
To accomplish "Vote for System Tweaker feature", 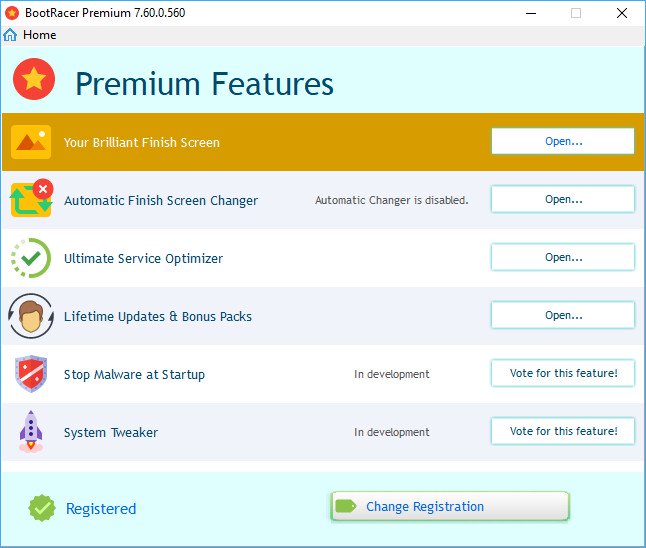I will [x=563, y=431].
